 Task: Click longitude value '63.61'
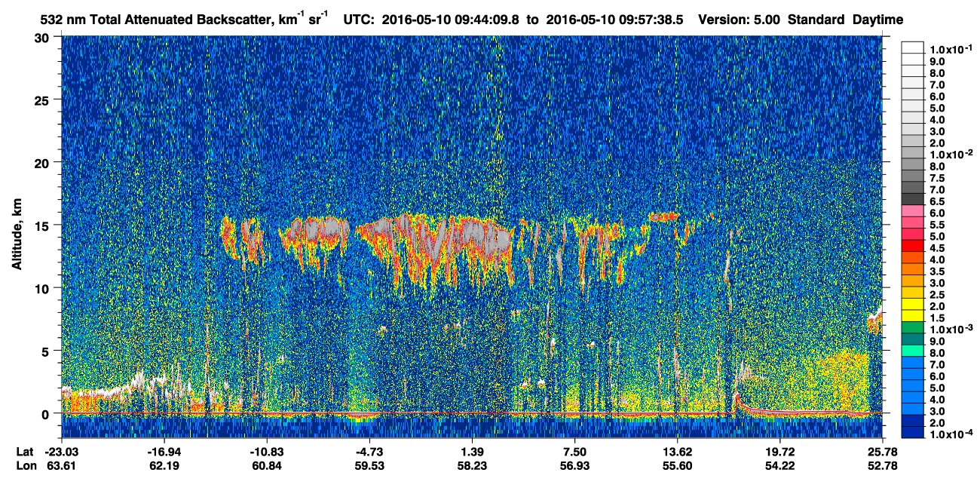coord(62,466)
